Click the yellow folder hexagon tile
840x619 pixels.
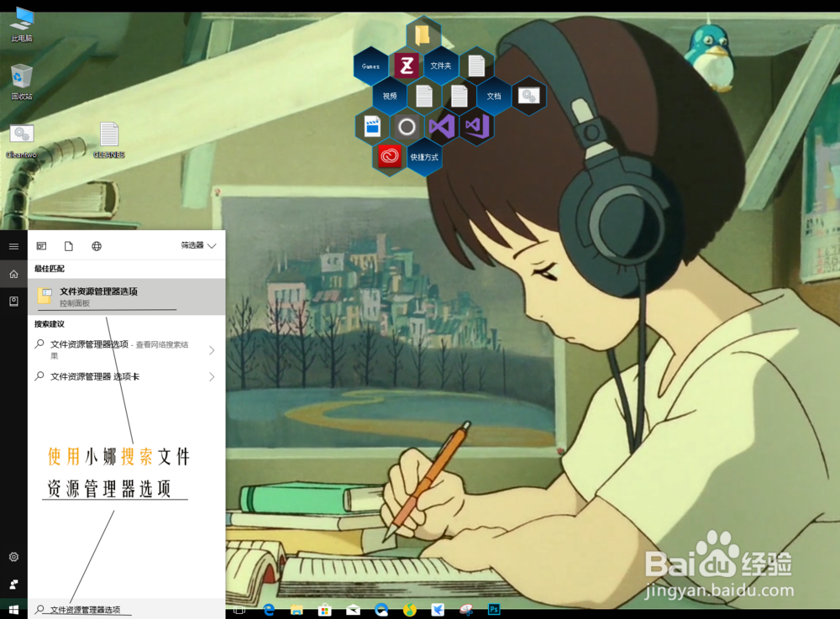click(423, 35)
